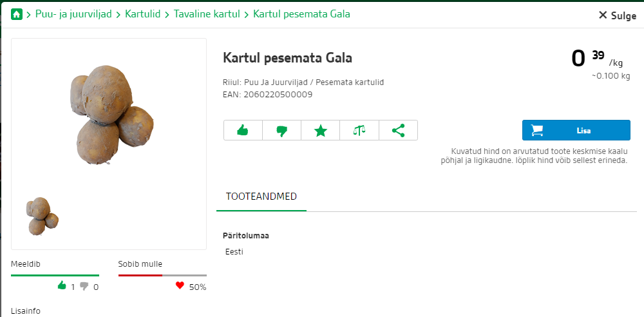This screenshot has height=317, width=644.
Task: Click the small green thumbs-up under Meeldib
Action: click(62, 285)
